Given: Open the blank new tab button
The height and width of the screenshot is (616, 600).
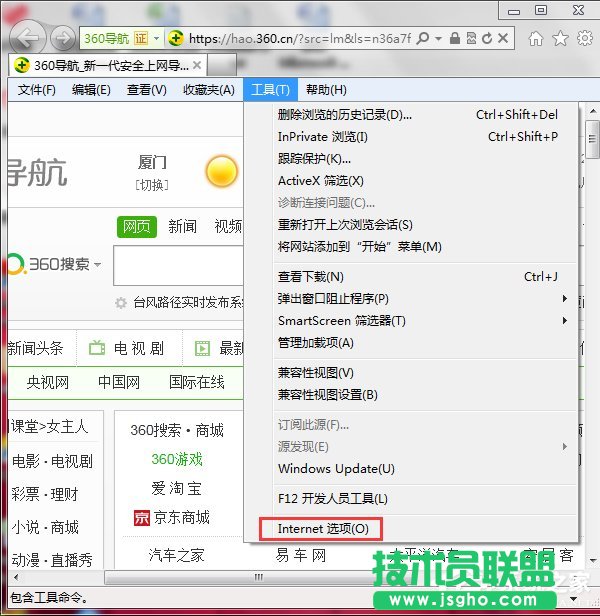Looking at the screenshot, I should point(222,65).
